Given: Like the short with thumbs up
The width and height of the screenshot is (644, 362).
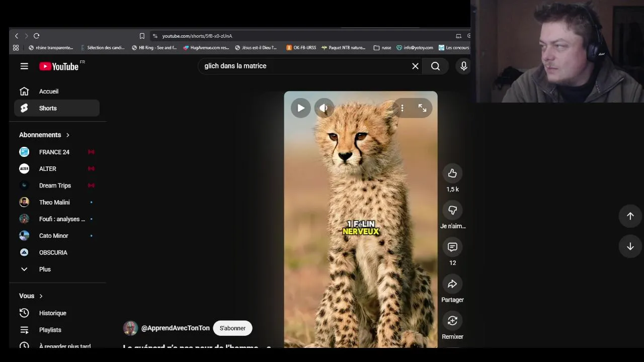Looking at the screenshot, I should point(452,173).
